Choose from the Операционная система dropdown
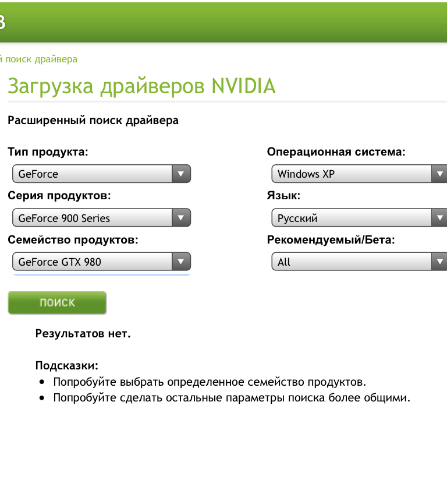 pos(352,174)
